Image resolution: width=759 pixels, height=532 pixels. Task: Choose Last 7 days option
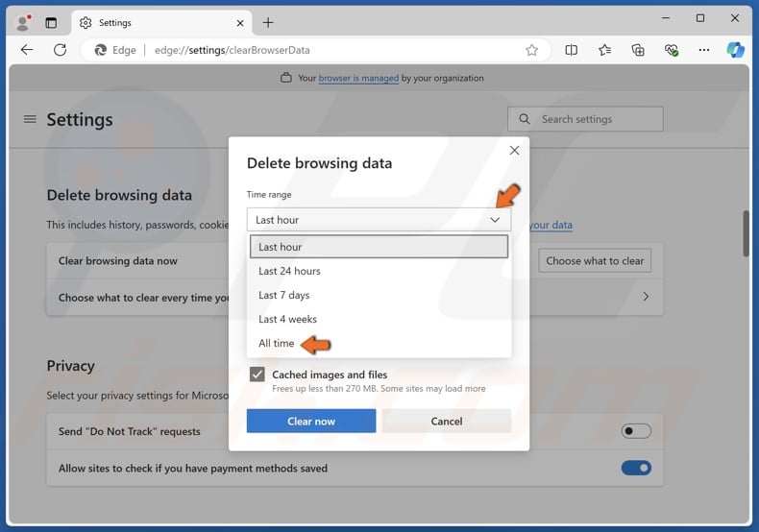(283, 295)
